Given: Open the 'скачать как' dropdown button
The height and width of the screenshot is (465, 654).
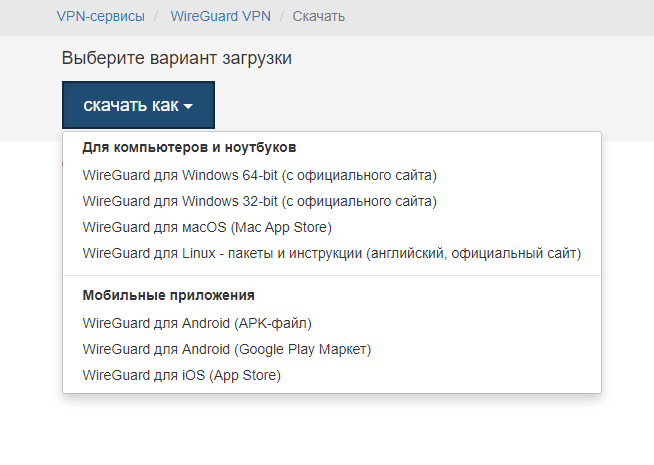Looking at the screenshot, I should 138,105.
